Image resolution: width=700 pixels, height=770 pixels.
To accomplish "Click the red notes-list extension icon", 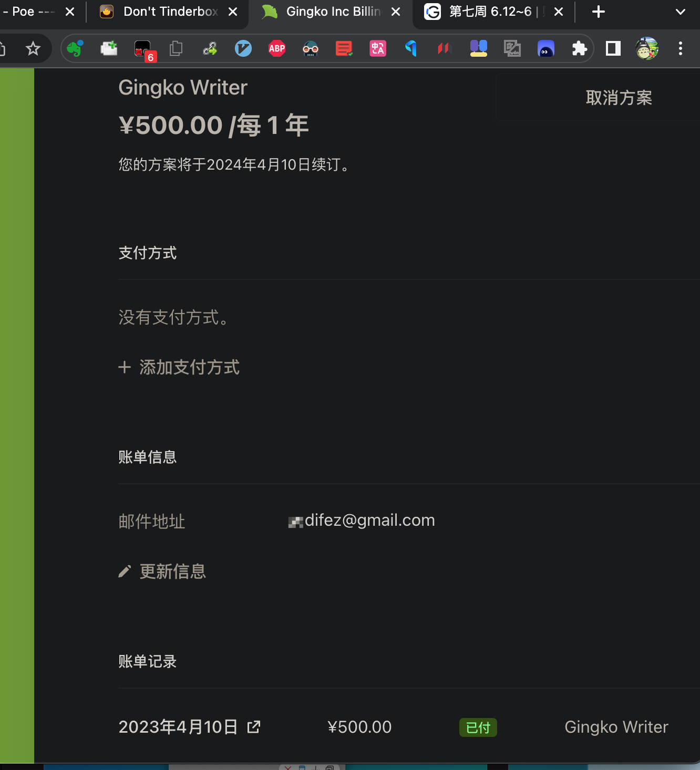I will click(344, 49).
